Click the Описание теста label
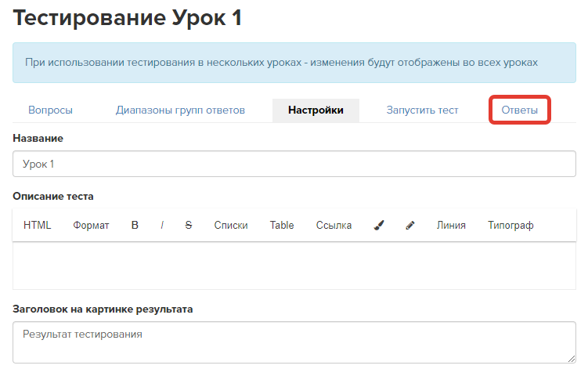Viewport: 588px width, 369px height. point(53,197)
